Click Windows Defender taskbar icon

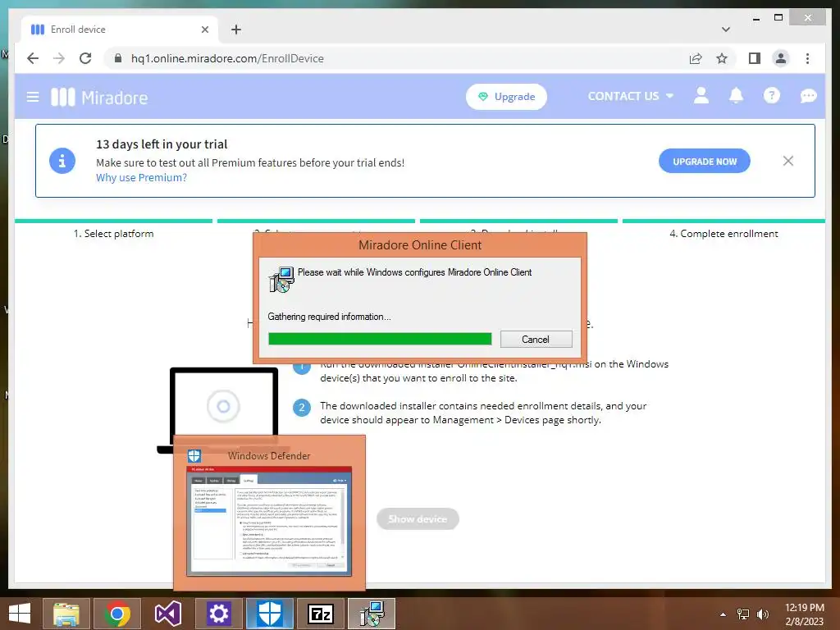pos(269,614)
